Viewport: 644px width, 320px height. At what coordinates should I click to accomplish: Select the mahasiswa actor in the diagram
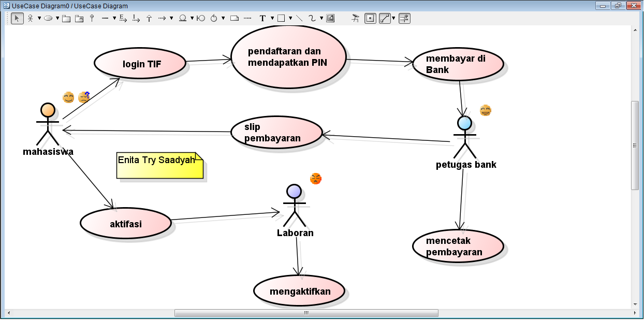click(x=48, y=125)
